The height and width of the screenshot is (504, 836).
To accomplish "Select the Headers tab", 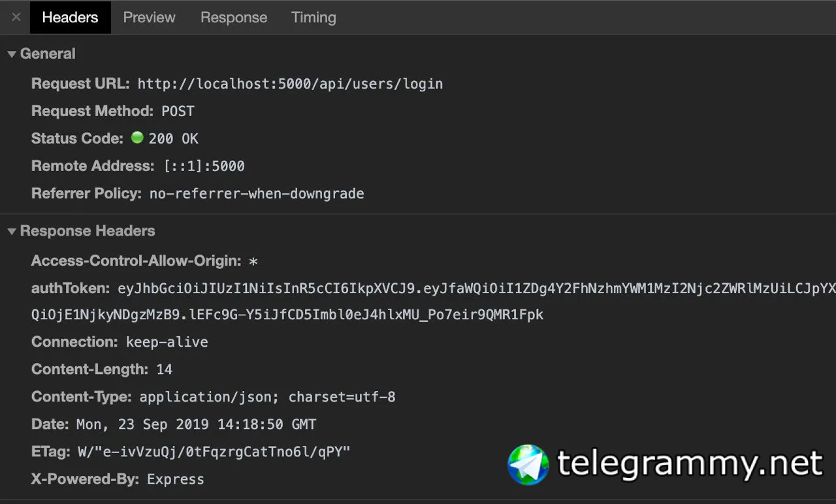I will click(x=70, y=18).
